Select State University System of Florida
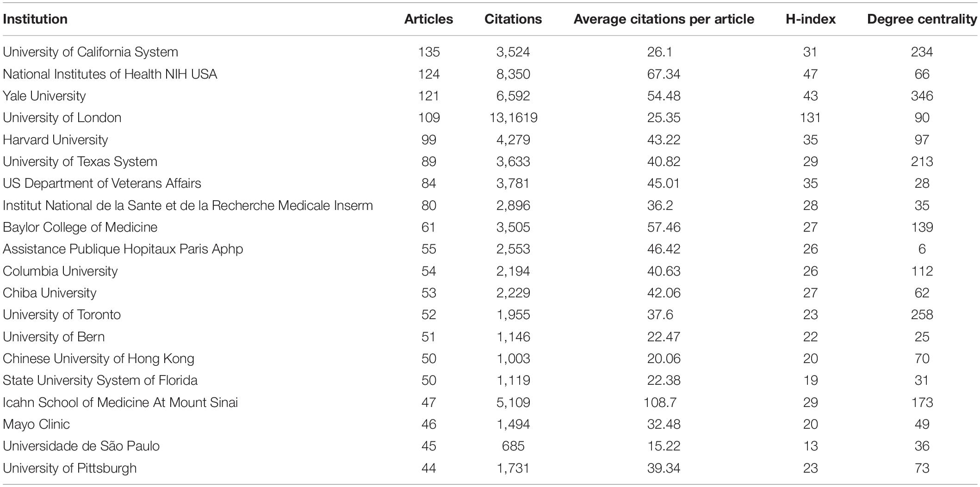 click(x=100, y=380)
